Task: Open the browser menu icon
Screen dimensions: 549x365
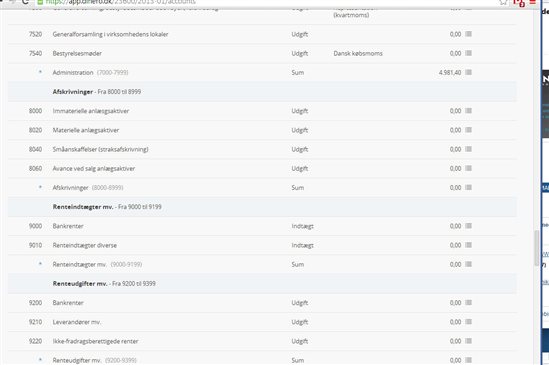Action: click(x=533, y=2)
